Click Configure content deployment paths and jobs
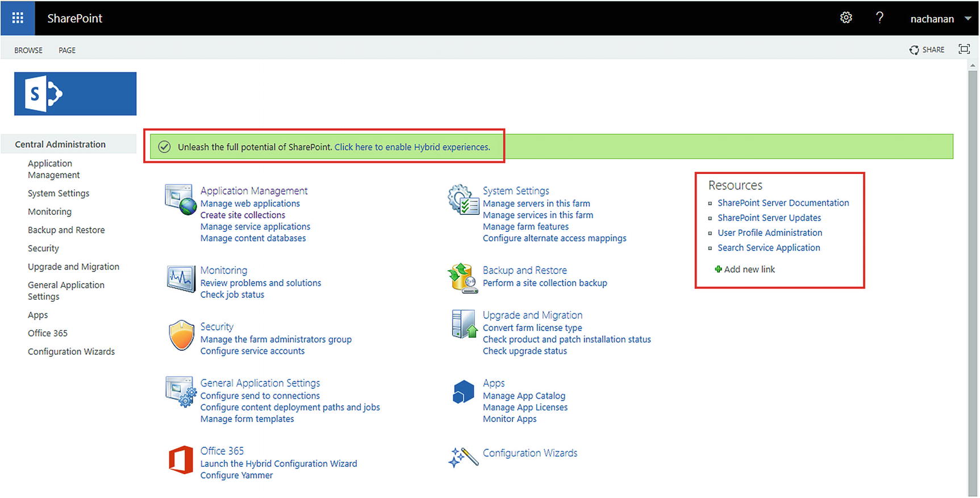Image resolution: width=980 pixels, height=498 pixels. click(290, 407)
